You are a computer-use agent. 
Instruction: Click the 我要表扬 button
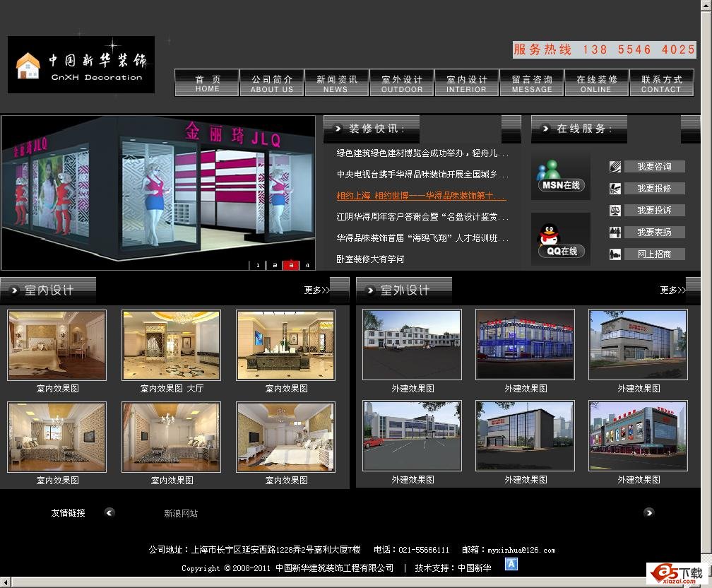point(654,233)
